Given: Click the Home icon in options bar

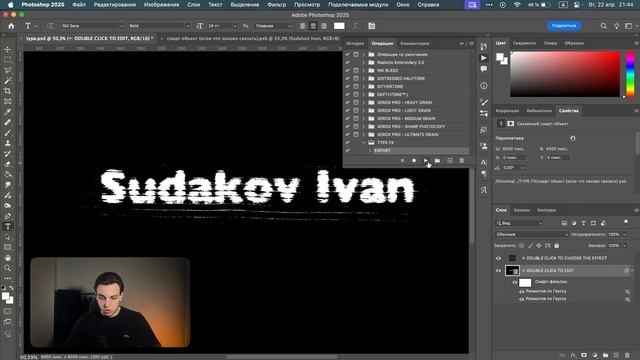Looking at the screenshot, I should click(11, 26).
